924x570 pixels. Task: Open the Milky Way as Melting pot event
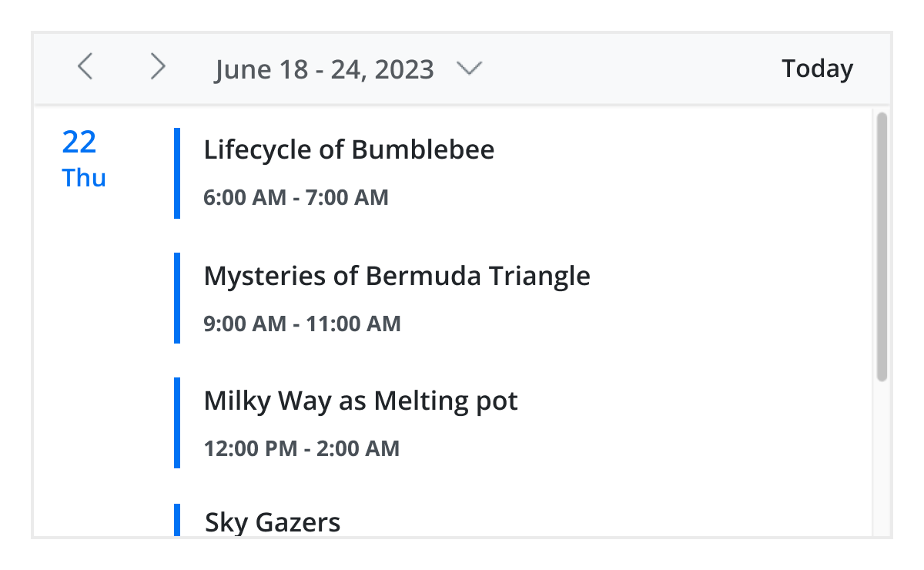point(360,401)
